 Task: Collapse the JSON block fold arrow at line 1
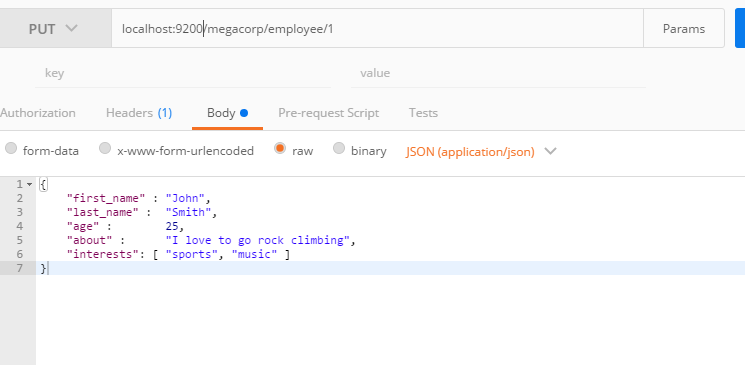(x=29, y=184)
